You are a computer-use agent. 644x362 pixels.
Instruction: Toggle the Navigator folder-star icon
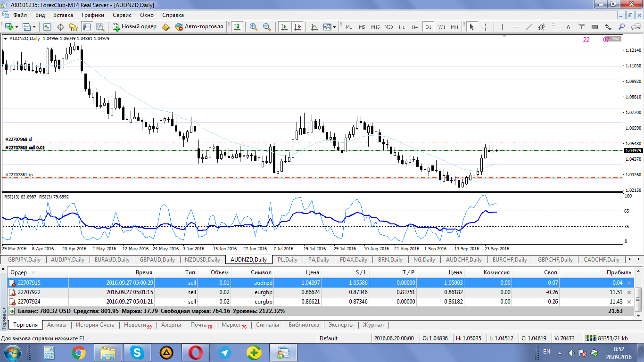pyautogui.click(x=74, y=27)
